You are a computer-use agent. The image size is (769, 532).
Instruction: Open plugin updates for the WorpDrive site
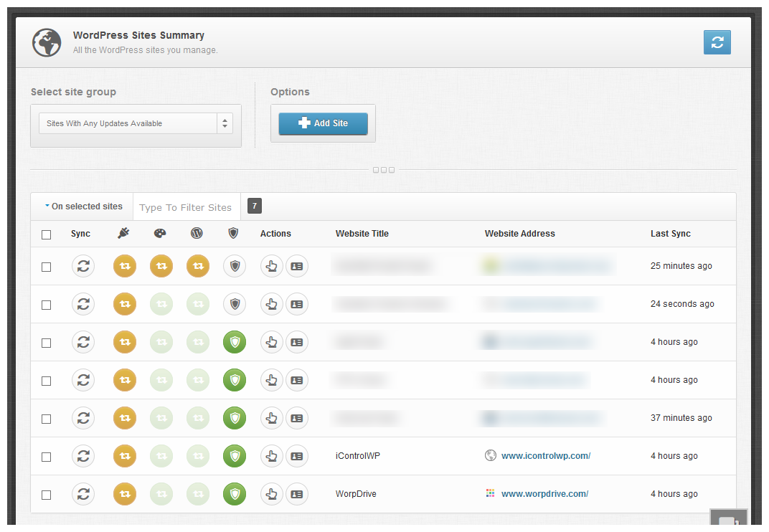click(124, 494)
